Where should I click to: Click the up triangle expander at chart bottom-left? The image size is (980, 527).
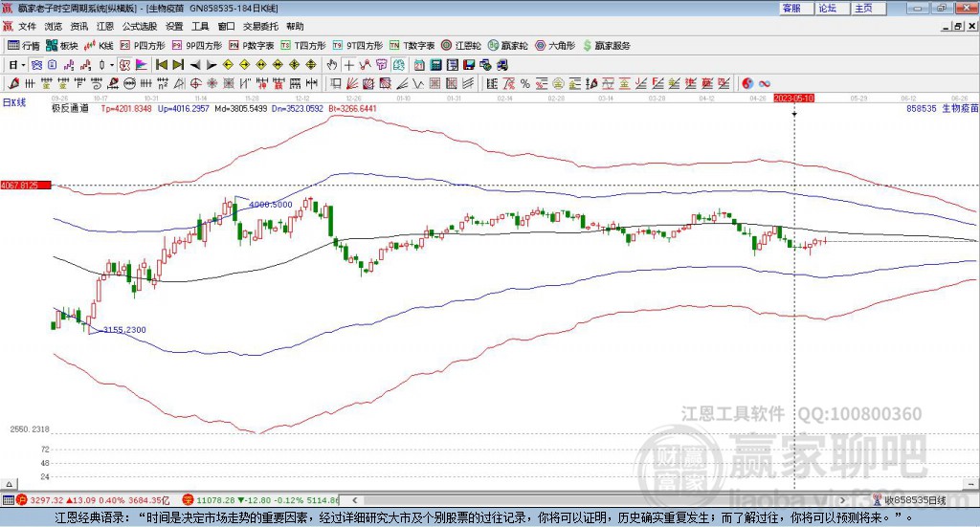pyautogui.click(x=9, y=484)
